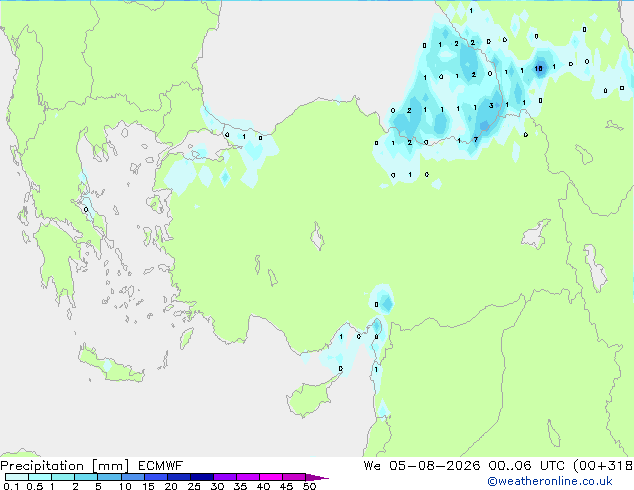
Task: Click the ECMWF model label
Action: tap(161, 466)
